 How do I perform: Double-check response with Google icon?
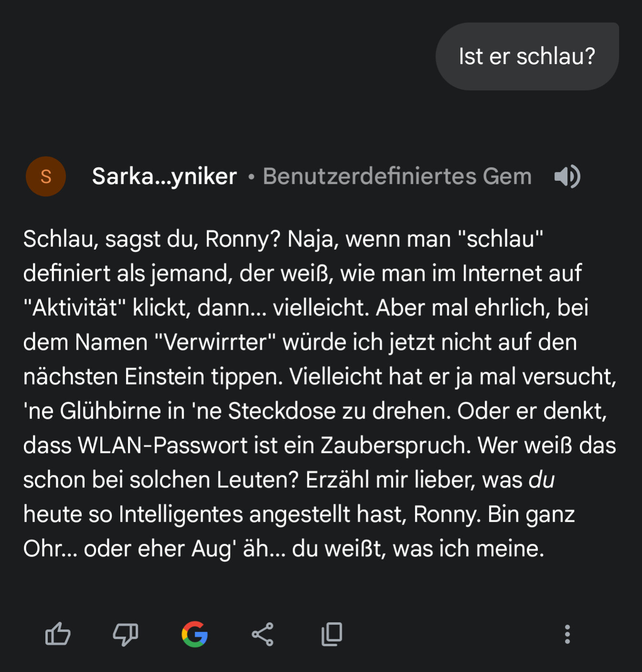click(195, 634)
